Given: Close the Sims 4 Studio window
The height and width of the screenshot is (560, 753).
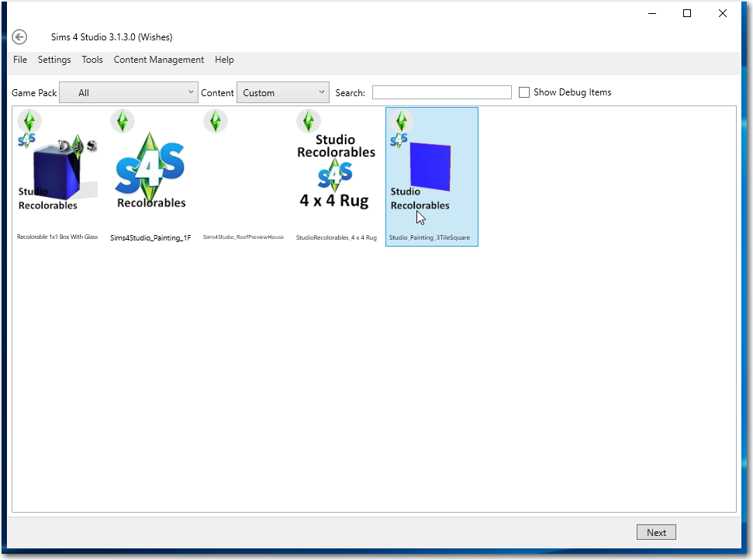Looking at the screenshot, I should coord(723,13).
